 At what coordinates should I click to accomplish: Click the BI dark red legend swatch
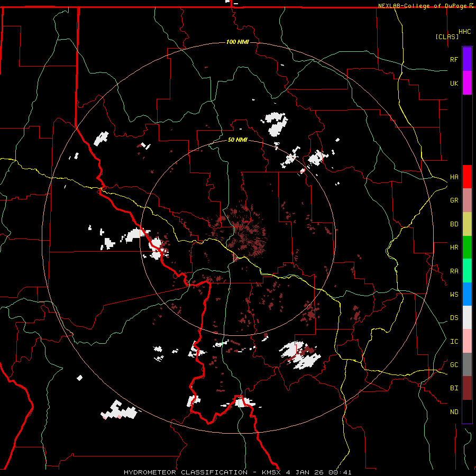tap(467, 388)
